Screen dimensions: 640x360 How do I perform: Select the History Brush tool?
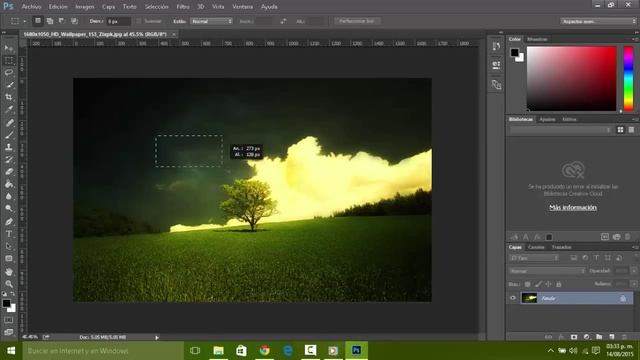coord(9,159)
